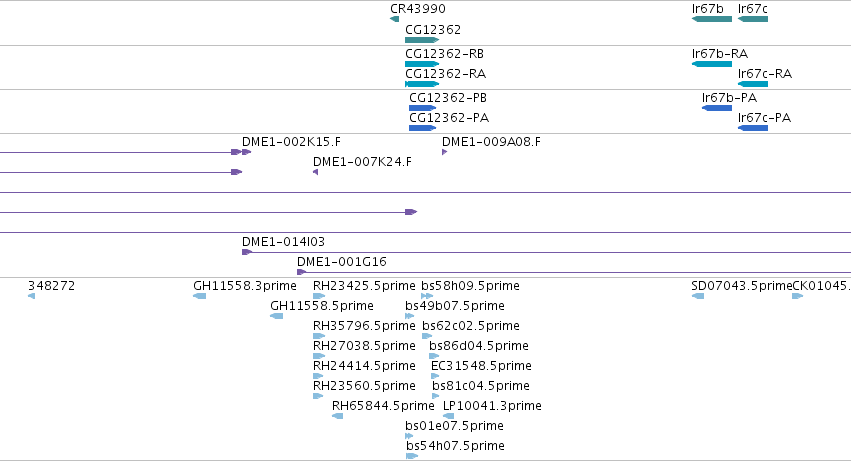Click the bs54h07.5prime EST arrow
This screenshot has width=851, height=461.
coord(412,456)
